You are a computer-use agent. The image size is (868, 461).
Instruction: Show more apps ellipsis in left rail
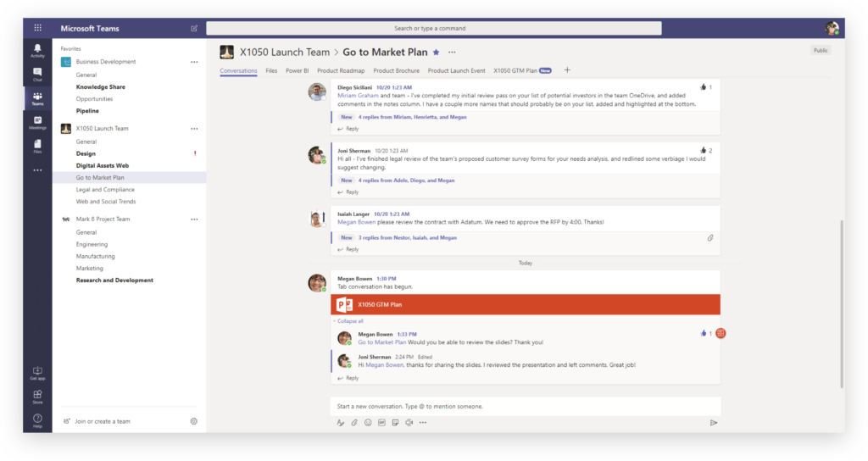point(37,170)
